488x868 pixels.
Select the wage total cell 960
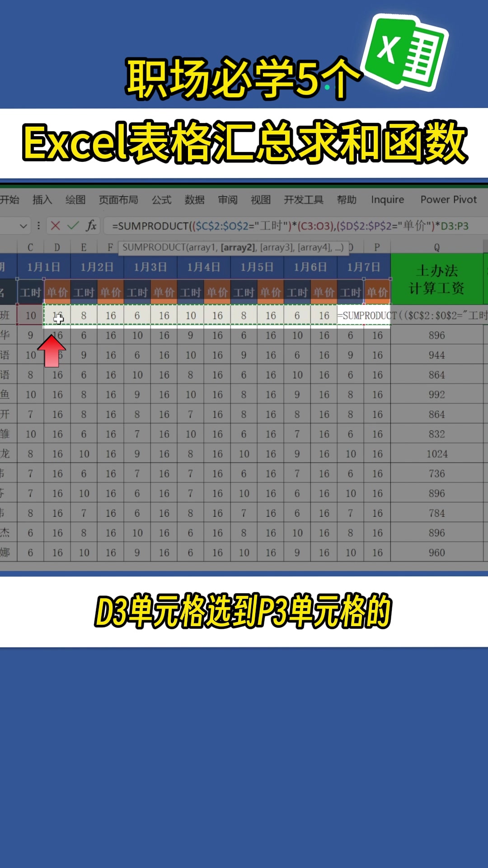pos(437,552)
